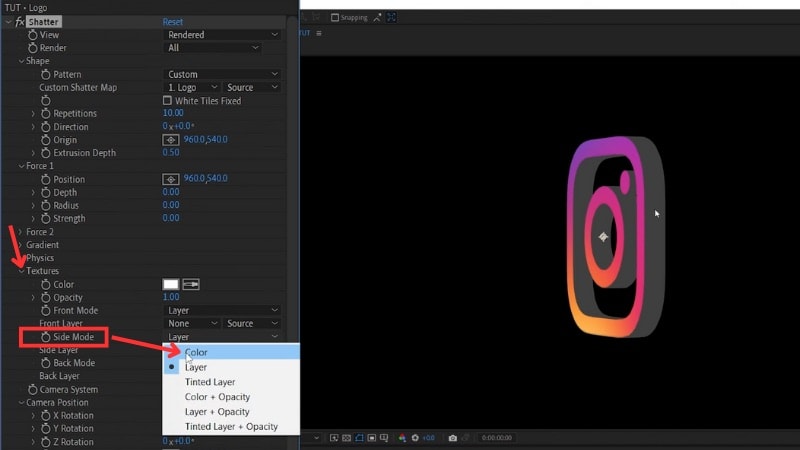The height and width of the screenshot is (450, 800).
Task: Choose Tinted Layer + Opacity option
Action: pyautogui.click(x=231, y=426)
